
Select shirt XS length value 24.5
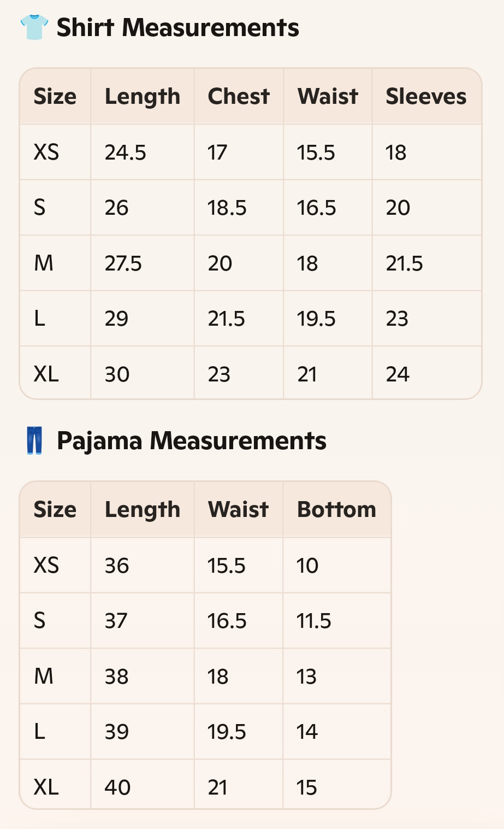click(x=126, y=152)
